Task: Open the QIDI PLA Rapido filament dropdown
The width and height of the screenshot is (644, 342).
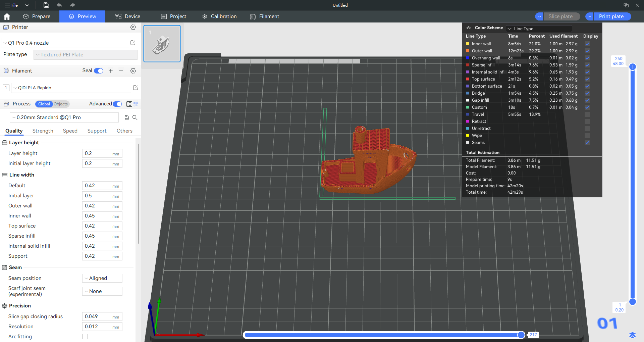Action: (x=71, y=88)
